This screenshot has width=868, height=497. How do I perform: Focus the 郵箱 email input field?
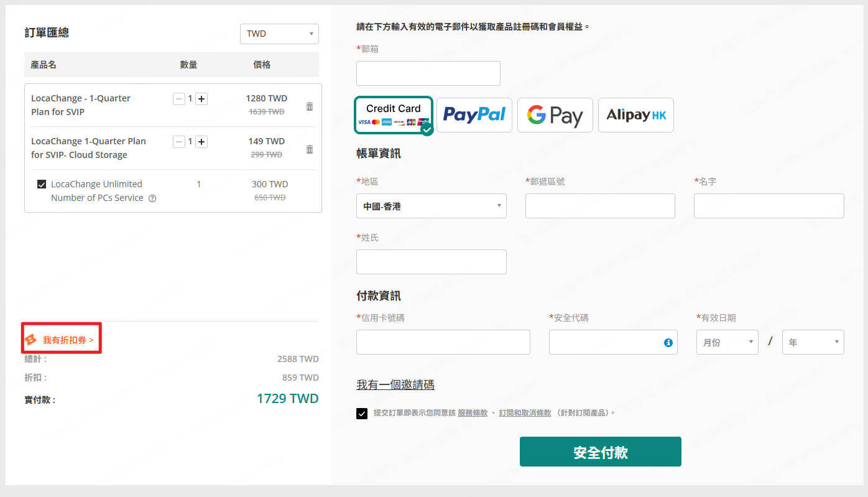point(428,73)
